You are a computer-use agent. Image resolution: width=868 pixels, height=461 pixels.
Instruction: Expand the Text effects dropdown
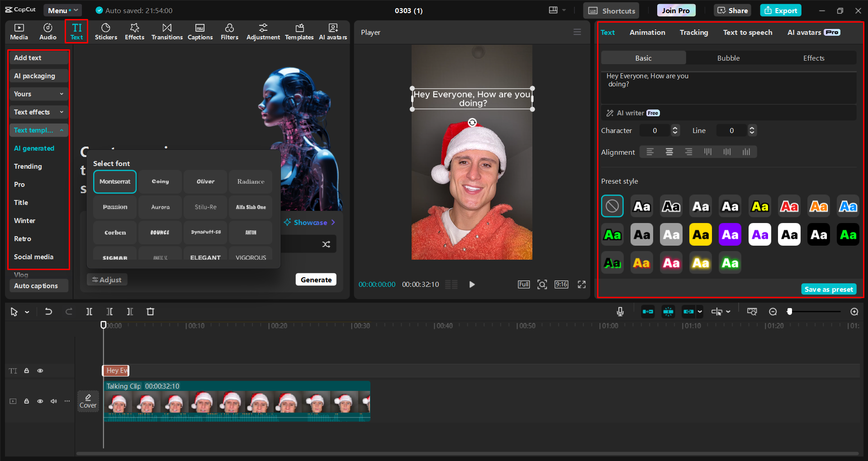coord(38,112)
